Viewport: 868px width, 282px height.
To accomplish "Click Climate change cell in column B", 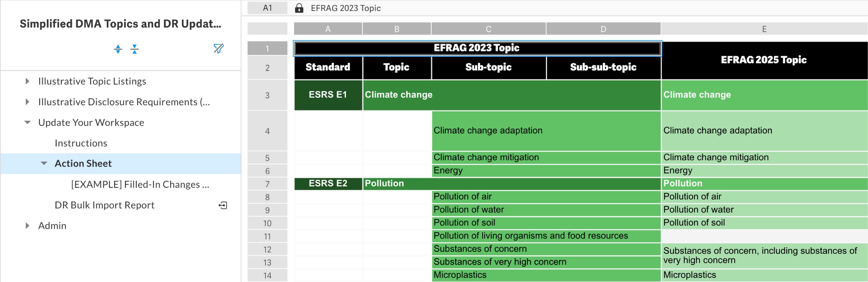I will [x=511, y=95].
